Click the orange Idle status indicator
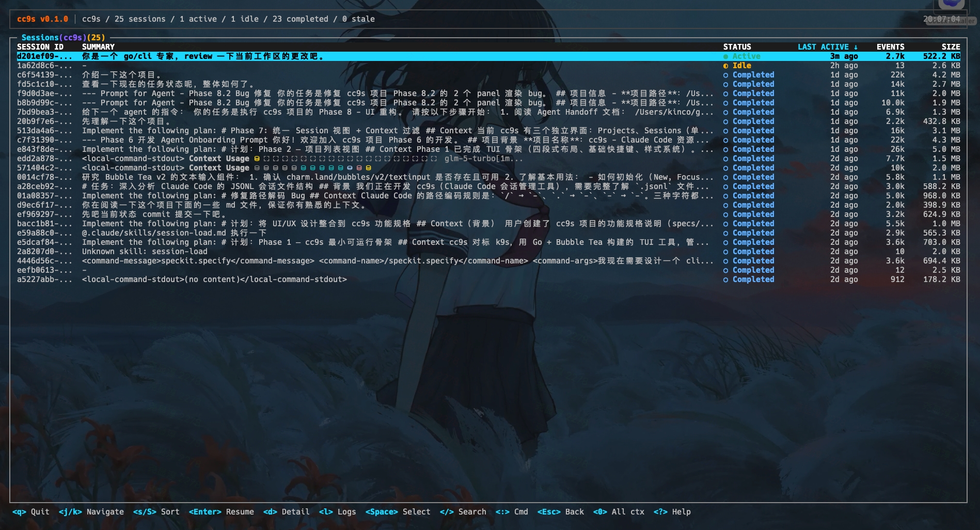This screenshot has height=530, width=980. point(737,66)
